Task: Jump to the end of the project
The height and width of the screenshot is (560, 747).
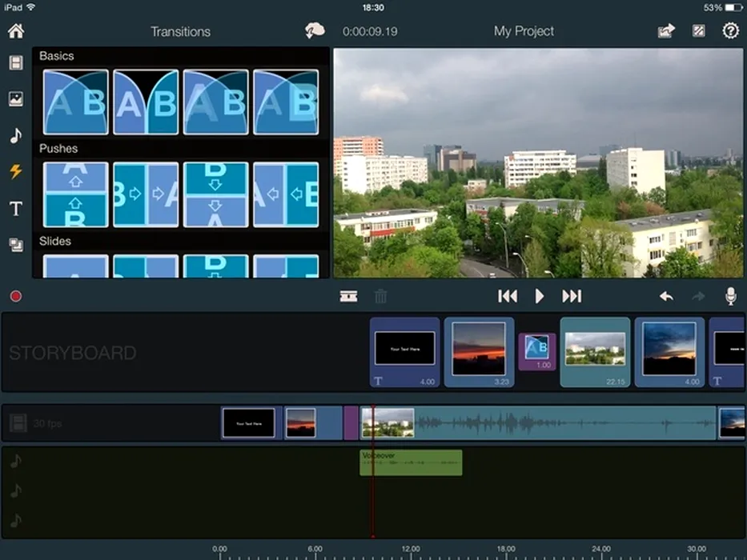Action: pos(572,296)
